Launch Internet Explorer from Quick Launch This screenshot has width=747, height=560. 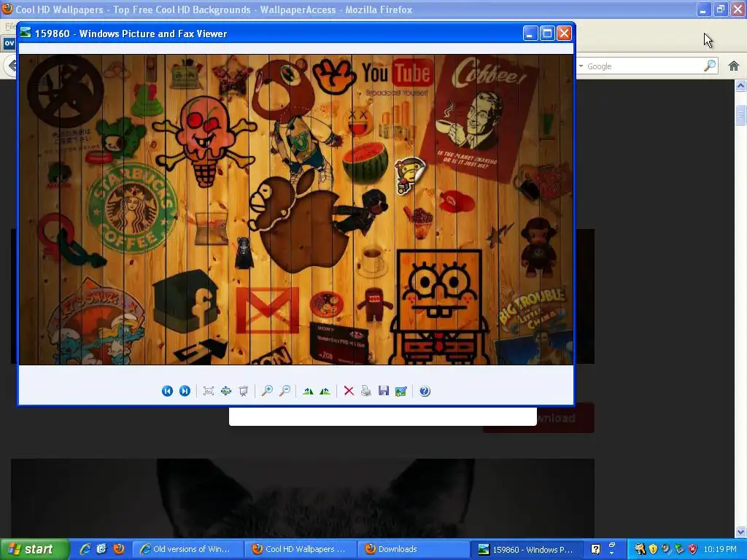click(85, 549)
